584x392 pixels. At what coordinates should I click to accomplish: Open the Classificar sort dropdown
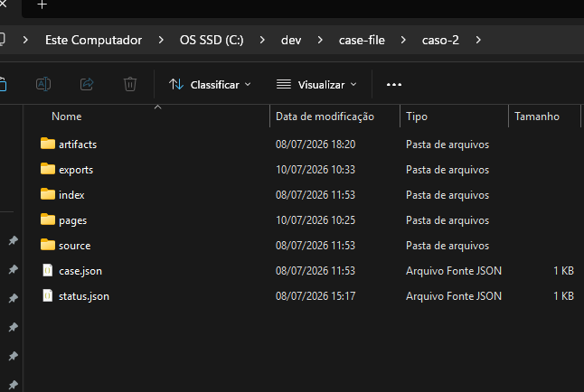point(210,85)
